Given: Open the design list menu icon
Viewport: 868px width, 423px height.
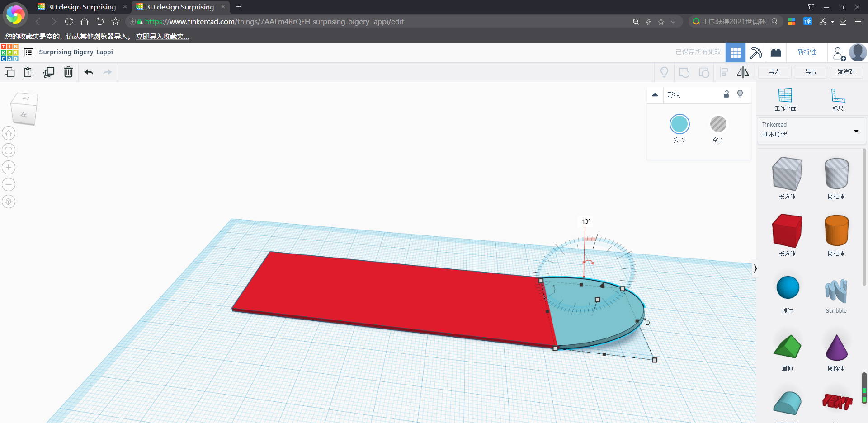Looking at the screenshot, I should pos(28,52).
